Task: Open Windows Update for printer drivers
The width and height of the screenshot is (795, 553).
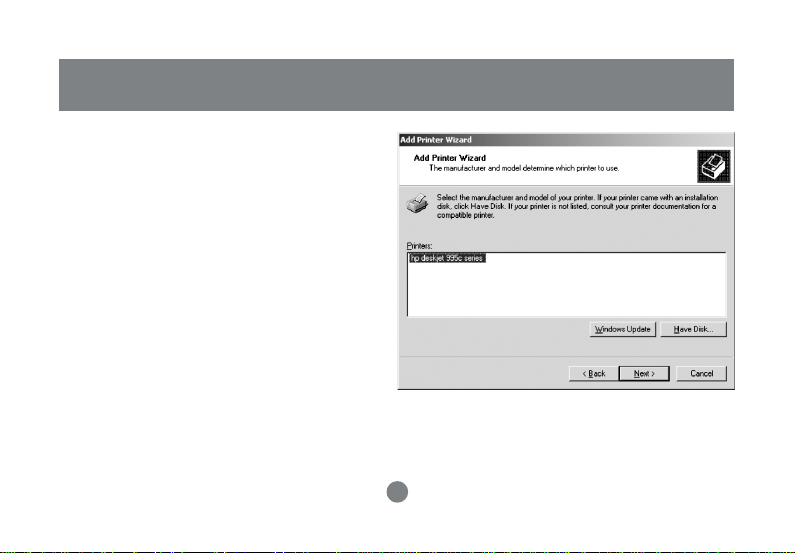Action: 623,329
